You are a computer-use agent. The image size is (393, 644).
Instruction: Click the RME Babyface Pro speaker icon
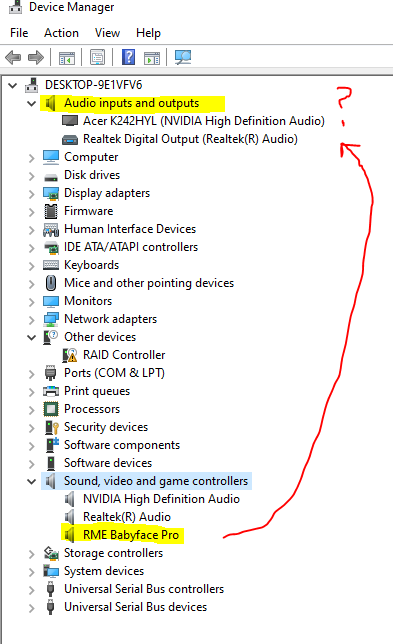coord(70,535)
